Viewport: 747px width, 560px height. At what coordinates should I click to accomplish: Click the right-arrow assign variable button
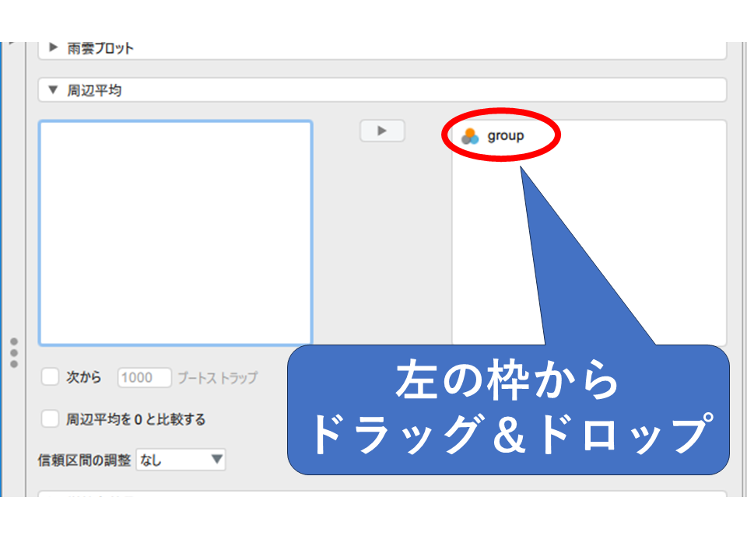point(382,131)
